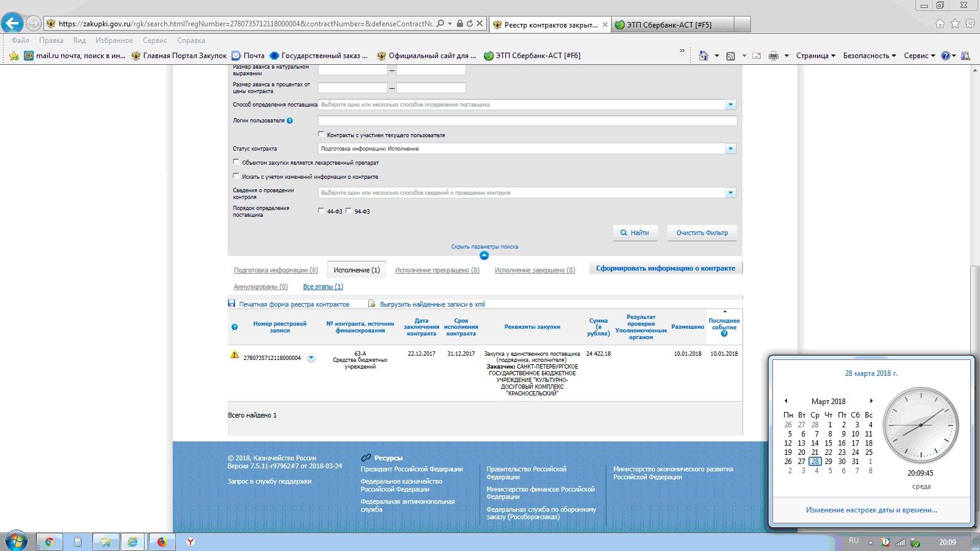Click the browser Back arrow button
980x551 pixels.
pos(12,23)
